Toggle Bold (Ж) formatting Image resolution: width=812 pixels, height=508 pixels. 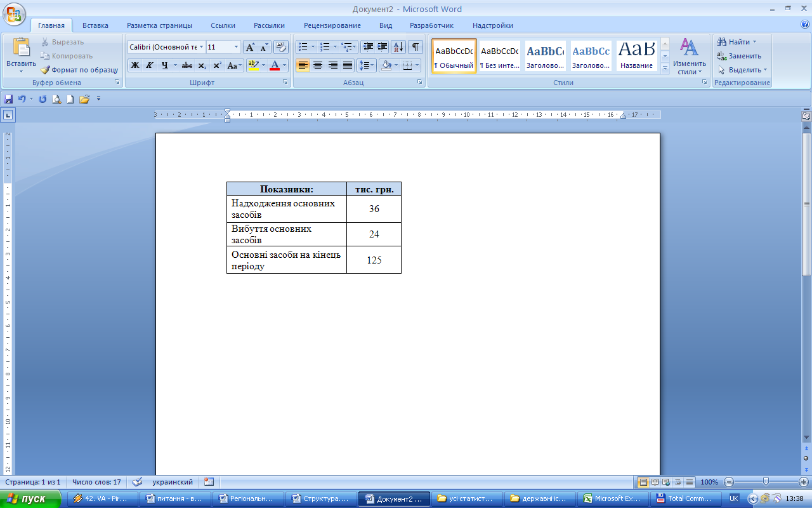click(134, 65)
